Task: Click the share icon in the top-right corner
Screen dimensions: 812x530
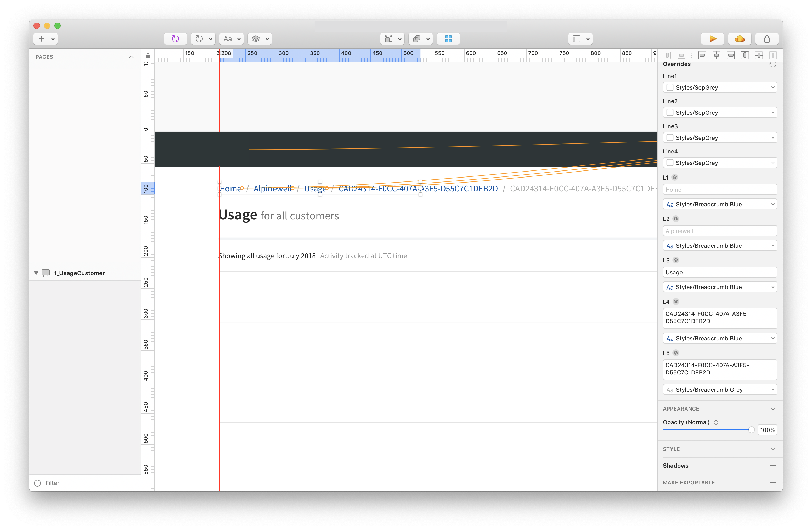Action: coord(767,38)
